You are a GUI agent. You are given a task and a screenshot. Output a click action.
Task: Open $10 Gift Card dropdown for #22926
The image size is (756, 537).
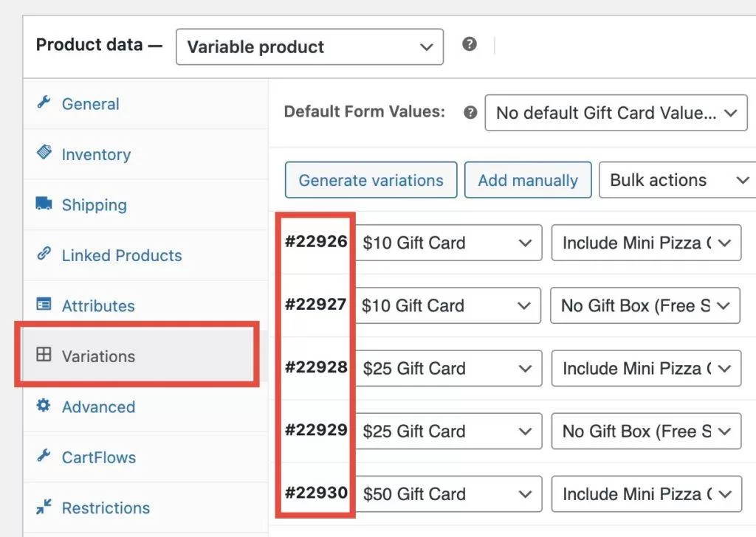click(448, 243)
